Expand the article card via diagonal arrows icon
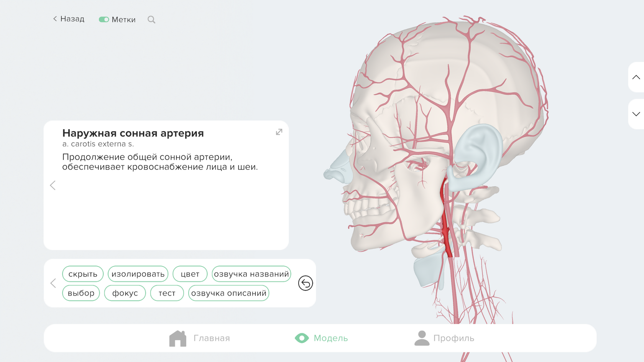This screenshot has height=362, width=644. pyautogui.click(x=279, y=132)
